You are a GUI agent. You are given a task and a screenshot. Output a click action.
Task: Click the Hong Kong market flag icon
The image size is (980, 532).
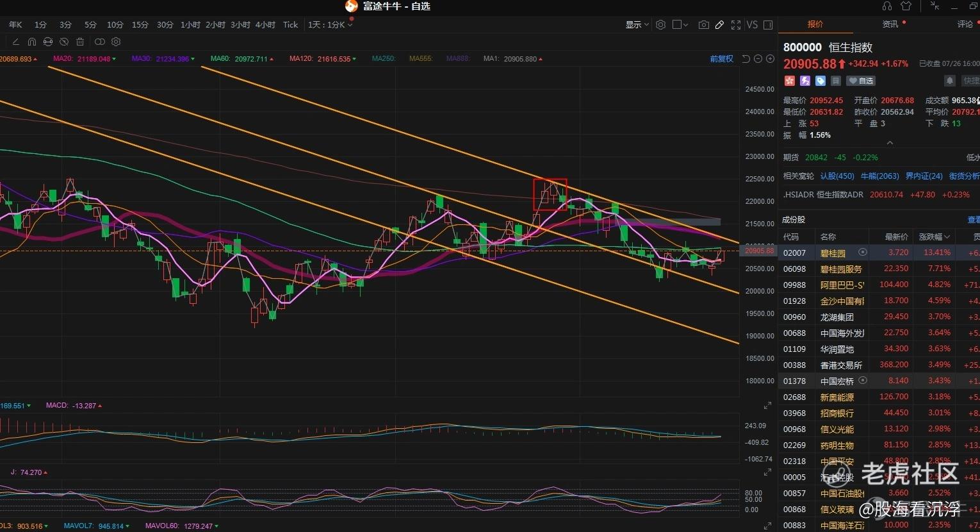[x=789, y=81]
